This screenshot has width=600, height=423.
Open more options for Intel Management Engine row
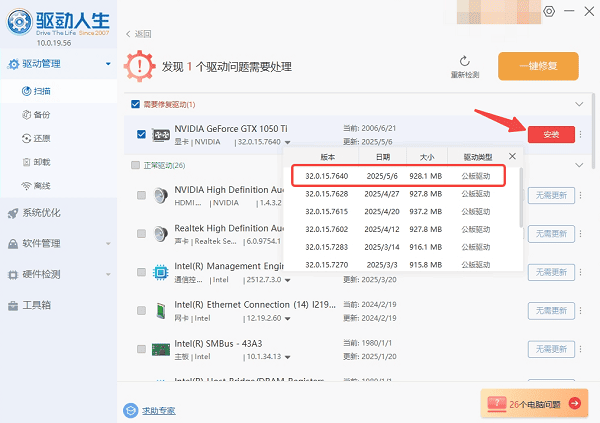580,272
